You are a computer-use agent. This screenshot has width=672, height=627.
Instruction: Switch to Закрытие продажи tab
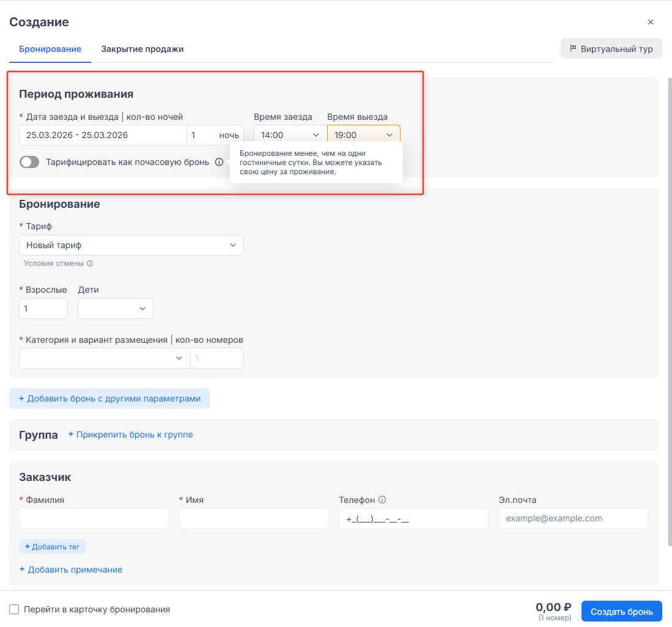142,49
